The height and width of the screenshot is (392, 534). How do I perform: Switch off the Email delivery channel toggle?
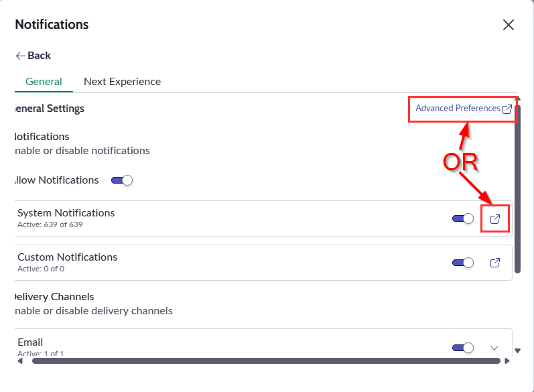tap(463, 347)
